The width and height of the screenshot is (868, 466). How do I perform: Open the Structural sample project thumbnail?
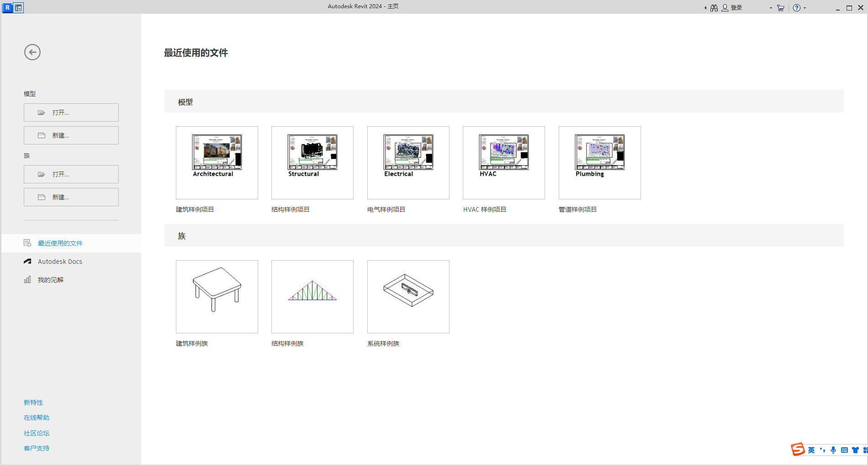(x=312, y=162)
